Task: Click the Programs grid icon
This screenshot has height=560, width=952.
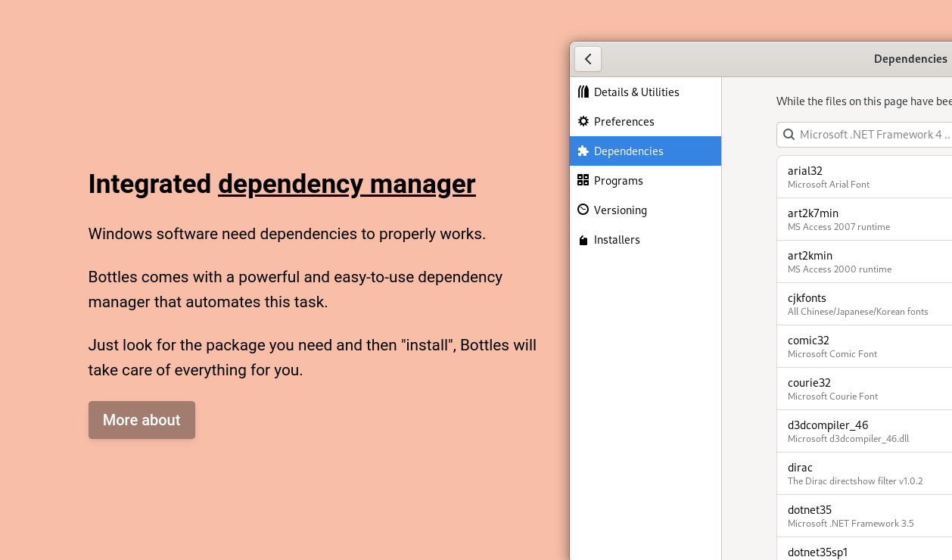Action: (x=583, y=180)
